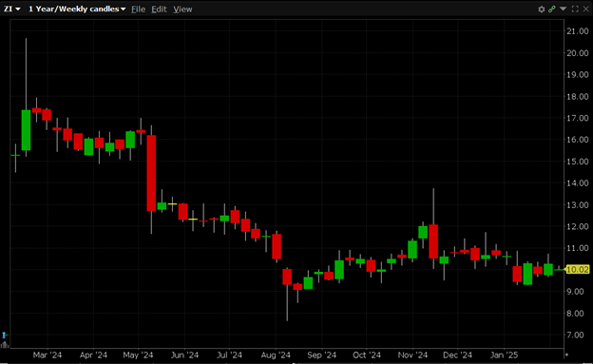Select the large red candle after Nov '24
Screen dimensions: 593x364
pyautogui.click(x=433, y=241)
